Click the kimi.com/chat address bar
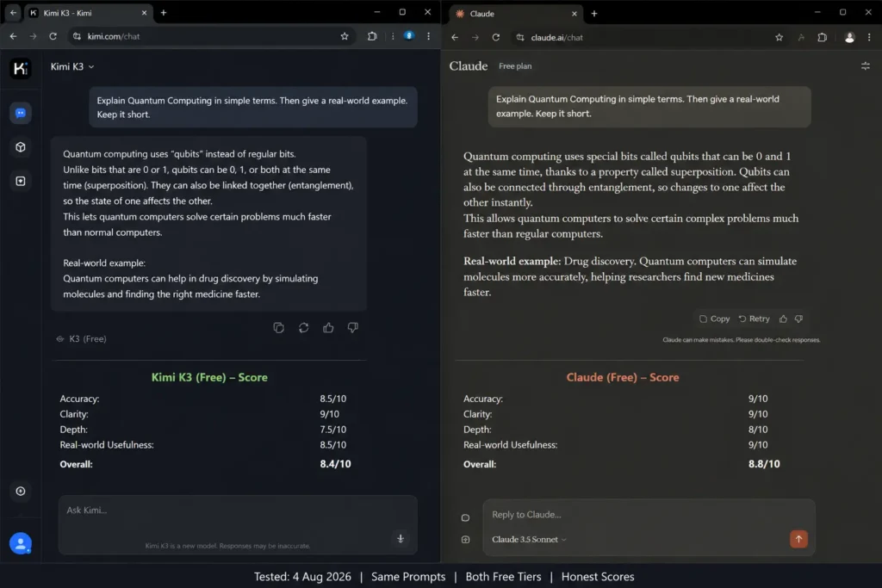This screenshot has width=882, height=588. click(x=210, y=36)
